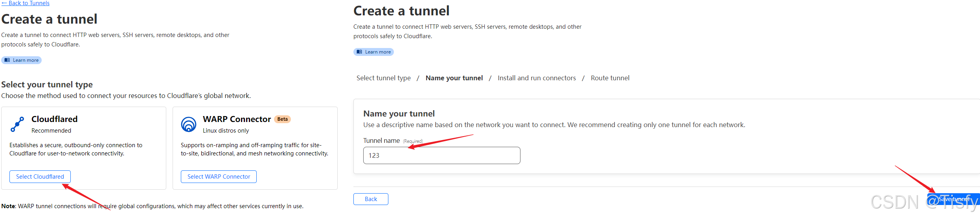Click the WARP Connector circular icon

click(x=189, y=124)
